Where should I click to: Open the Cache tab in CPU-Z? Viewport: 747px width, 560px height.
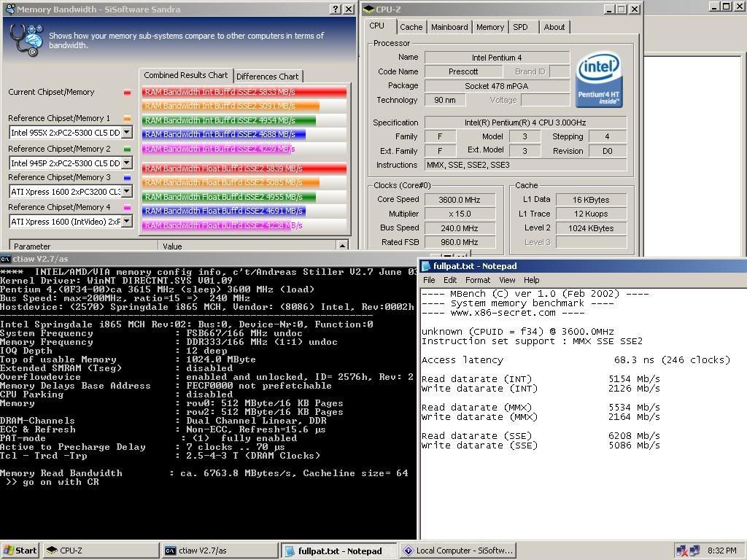(x=411, y=27)
